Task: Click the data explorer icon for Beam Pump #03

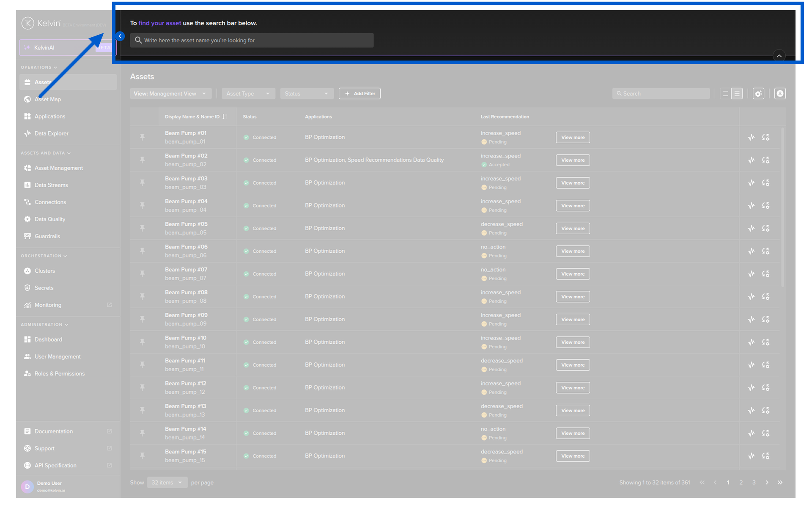Action: 751,183
